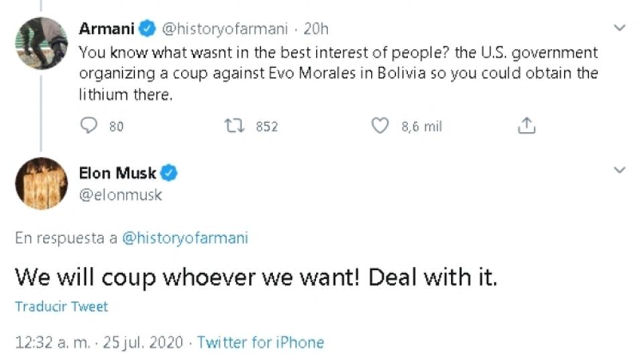Open the @elonmusk handle
Image resolution: width=644 pixels, height=362 pixels.
[121, 195]
